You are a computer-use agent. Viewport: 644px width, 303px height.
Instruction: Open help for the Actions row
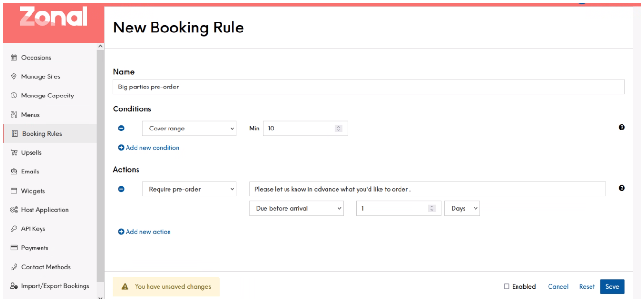pos(622,188)
